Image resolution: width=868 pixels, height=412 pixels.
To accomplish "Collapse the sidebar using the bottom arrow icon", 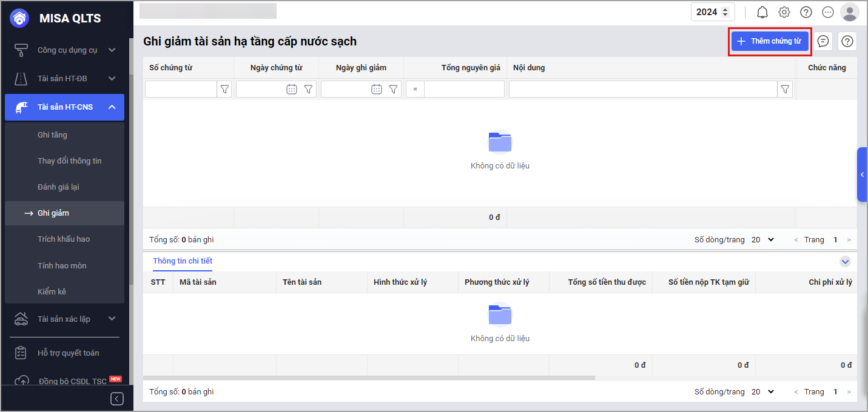I will pos(118,399).
